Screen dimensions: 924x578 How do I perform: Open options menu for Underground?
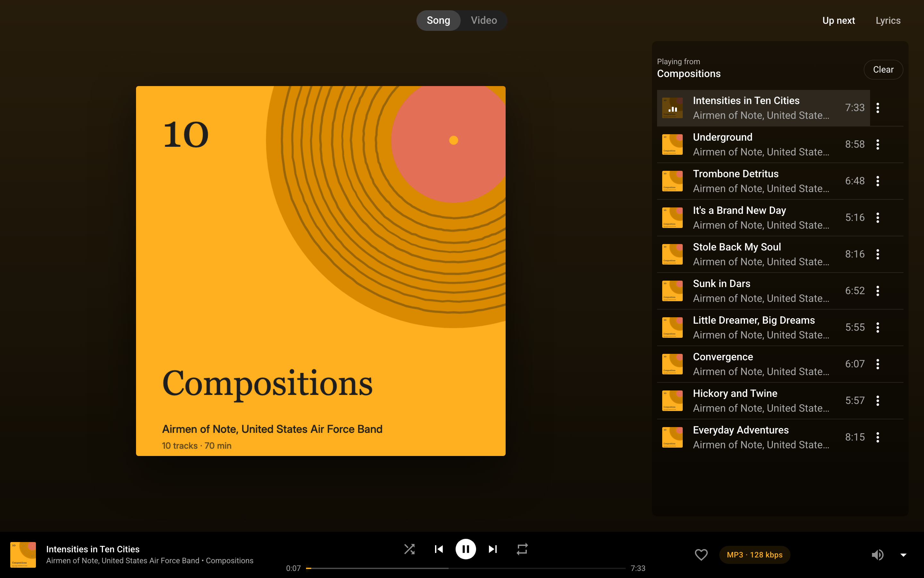coord(878,144)
